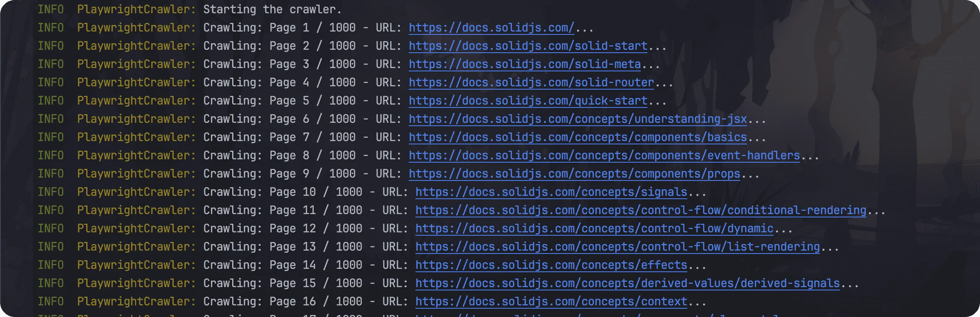The height and width of the screenshot is (317, 980).
Task: Click 'Page 4 / 1000' text
Action: pyautogui.click(x=313, y=83)
